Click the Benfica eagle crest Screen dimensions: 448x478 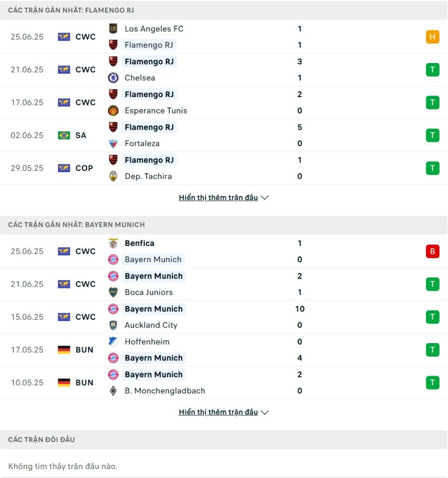click(113, 243)
